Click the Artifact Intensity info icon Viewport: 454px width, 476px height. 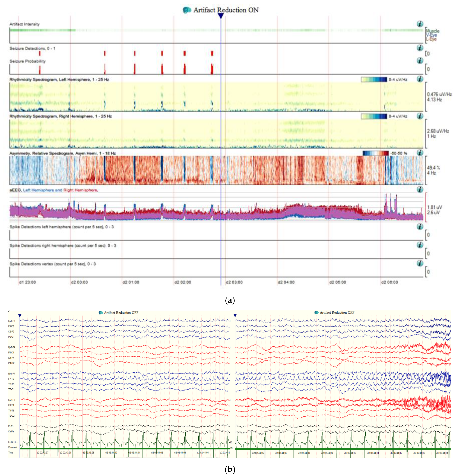click(420, 24)
